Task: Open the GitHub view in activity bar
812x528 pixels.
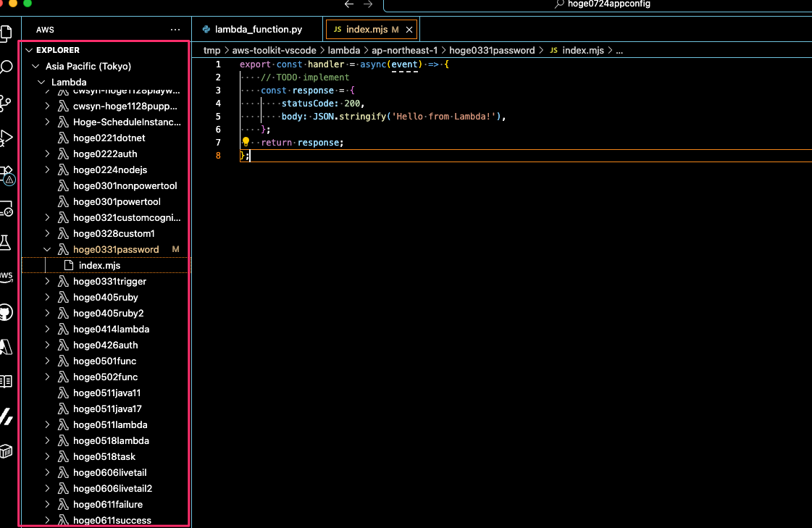Action: [6, 312]
